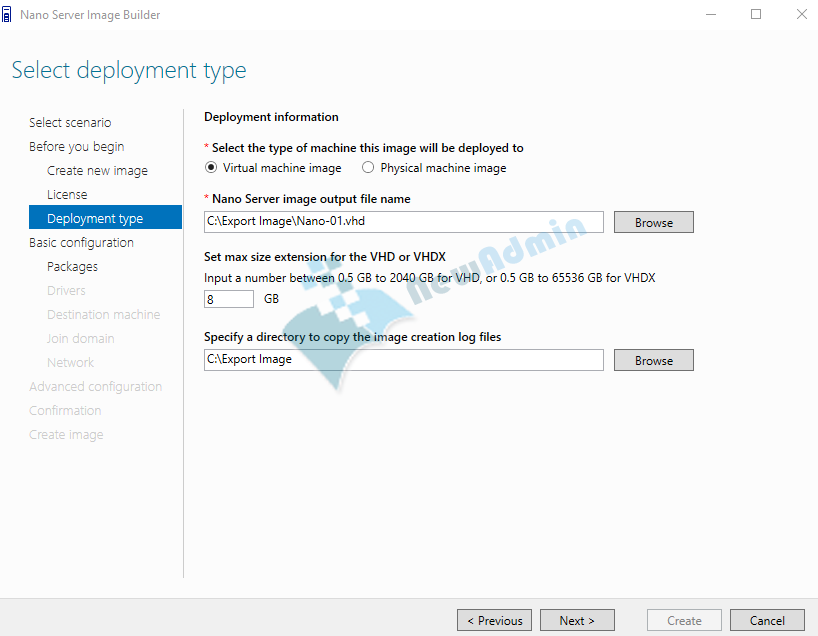
Task: Maximize the Image Builder window
Action: click(756, 14)
